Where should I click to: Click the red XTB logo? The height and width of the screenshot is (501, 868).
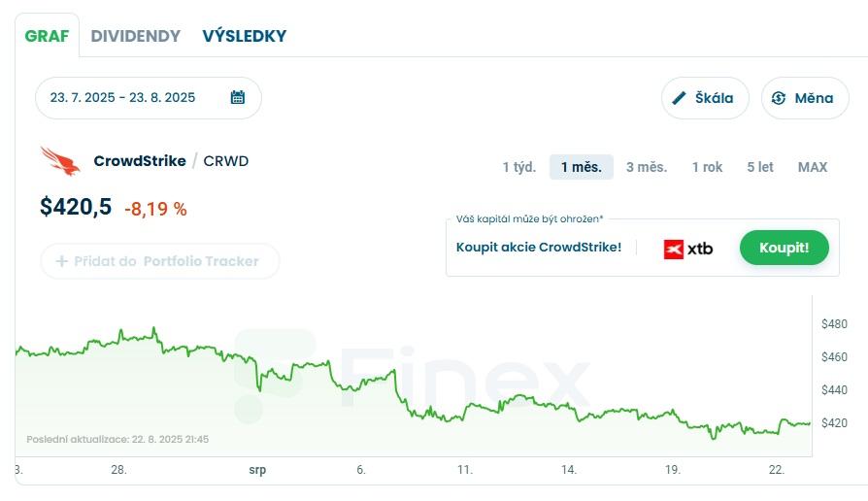[674, 249]
